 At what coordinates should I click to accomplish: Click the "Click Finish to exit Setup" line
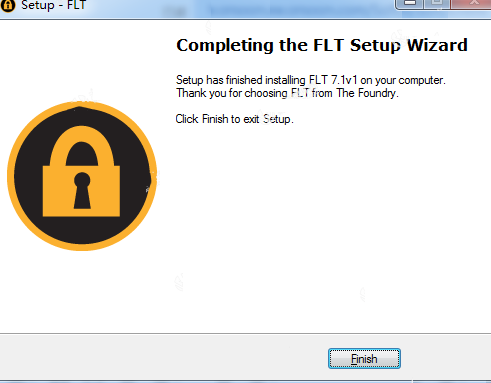pos(234,119)
